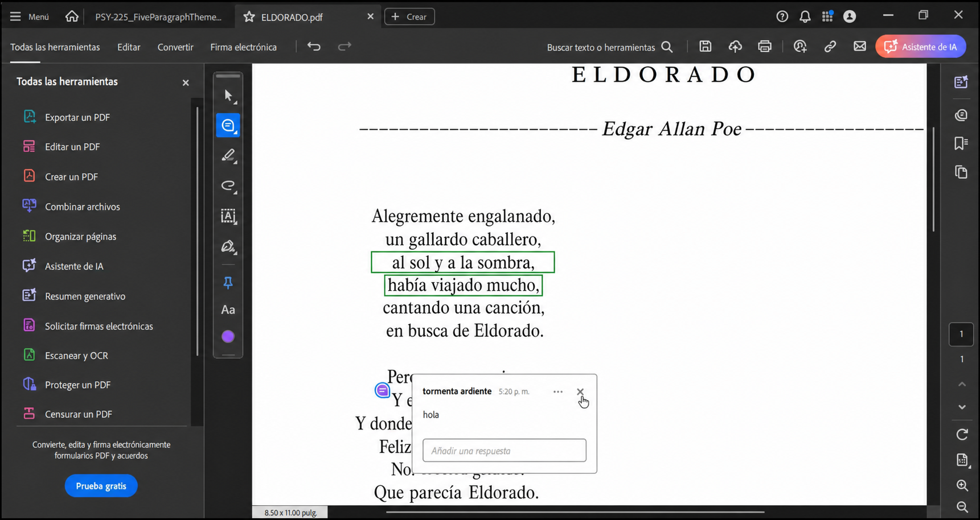Click the purple comment marker on page
This screenshot has width=980, height=520.
click(x=382, y=390)
